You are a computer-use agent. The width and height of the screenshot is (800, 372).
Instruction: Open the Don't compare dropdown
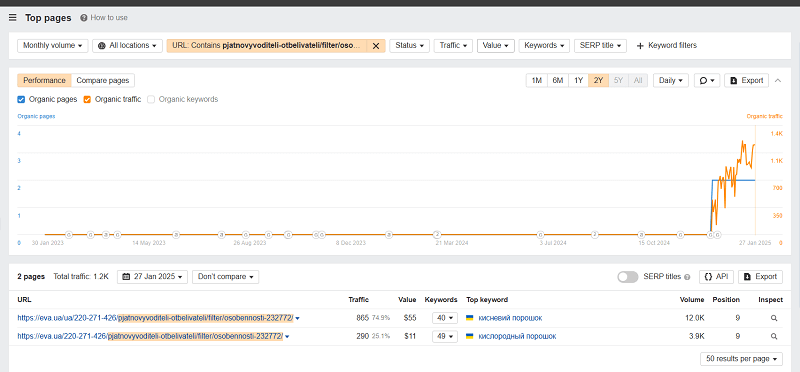[226, 277]
